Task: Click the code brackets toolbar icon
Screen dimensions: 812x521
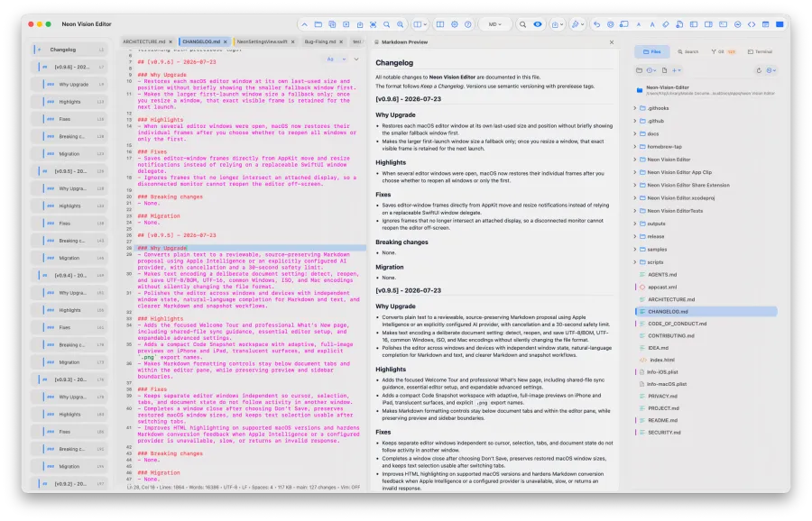Action: coord(752,24)
